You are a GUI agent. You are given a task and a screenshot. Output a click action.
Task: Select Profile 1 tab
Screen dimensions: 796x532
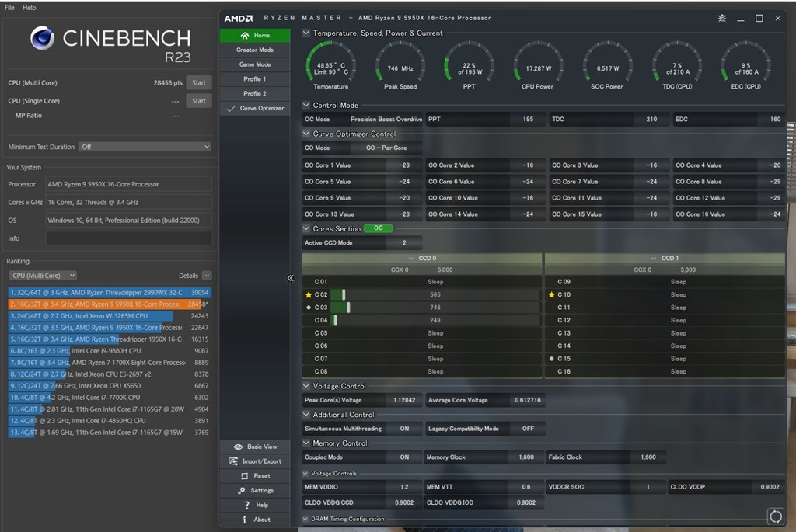(x=255, y=79)
